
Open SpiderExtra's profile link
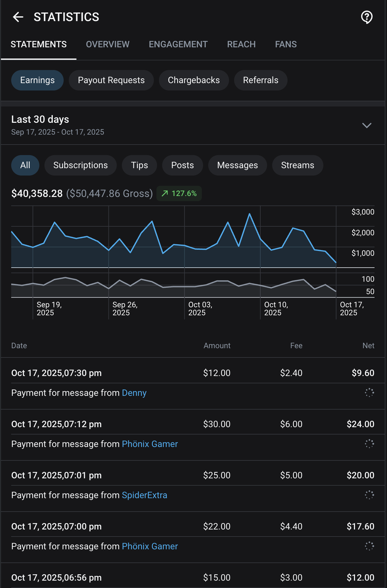145,495
